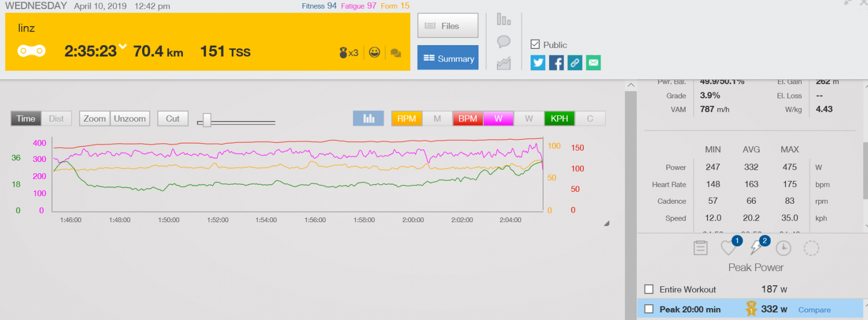868x320 pixels.
Task: Open the clock icon in peaks panel
Action: pyautogui.click(x=783, y=248)
